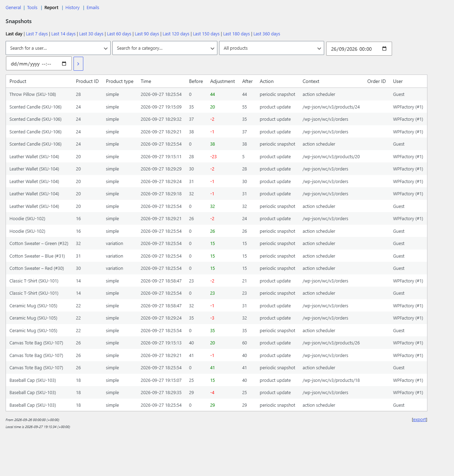Show snapshots for Last 7 days

coord(37,34)
